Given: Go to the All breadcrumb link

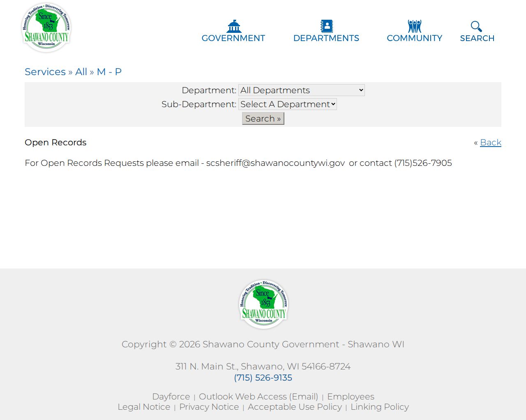Looking at the screenshot, I should click(x=81, y=72).
